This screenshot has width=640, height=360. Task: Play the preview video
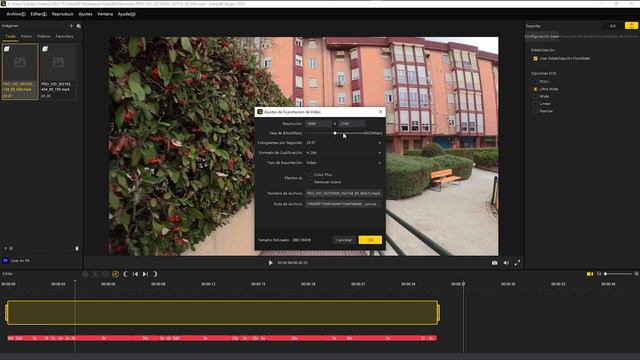(x=270, y=263)
